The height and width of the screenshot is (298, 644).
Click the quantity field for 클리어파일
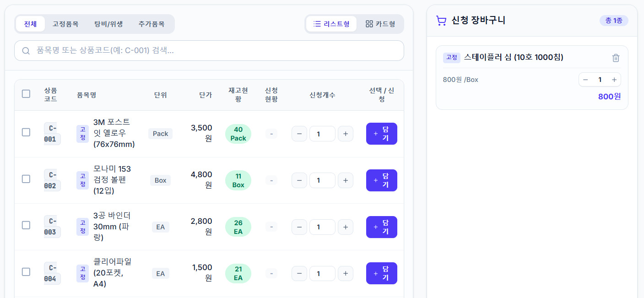322,274
